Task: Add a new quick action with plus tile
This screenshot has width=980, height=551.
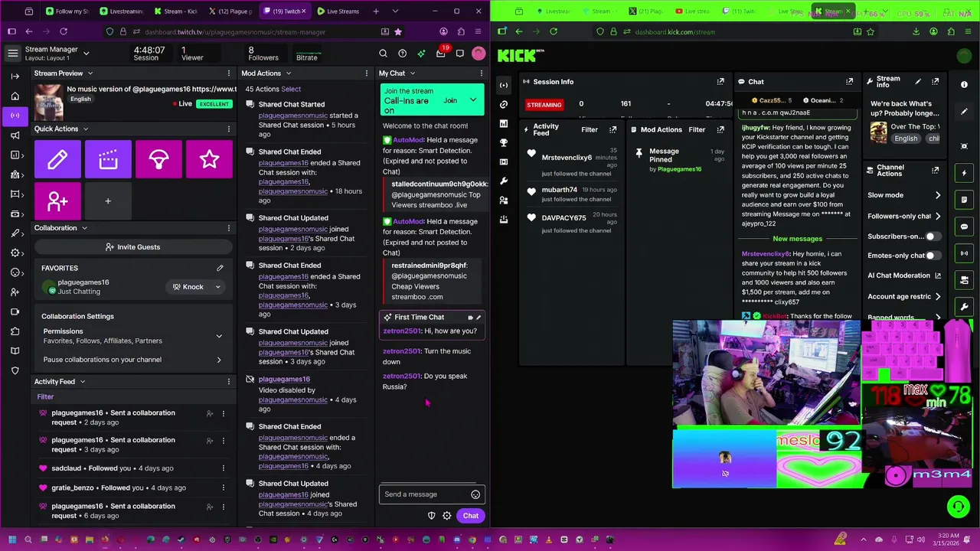Action: (108, 201)
